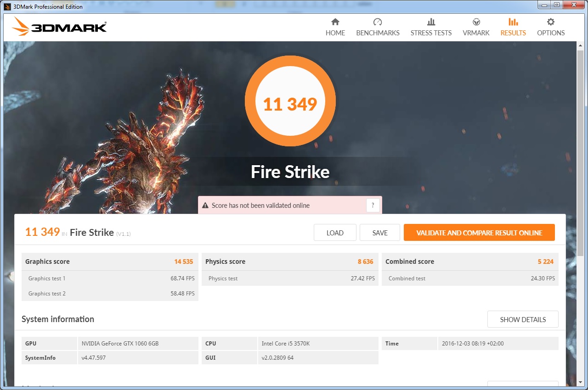
Task: Click the 'GUI' label cell
Action: [x=229, y=358]
